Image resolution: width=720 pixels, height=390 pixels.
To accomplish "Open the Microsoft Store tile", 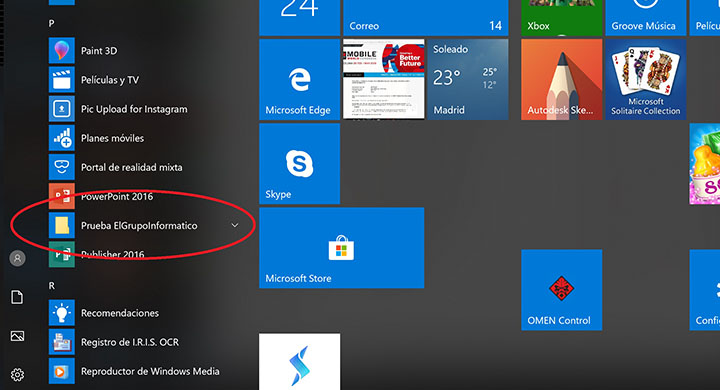I will point(342,248).
